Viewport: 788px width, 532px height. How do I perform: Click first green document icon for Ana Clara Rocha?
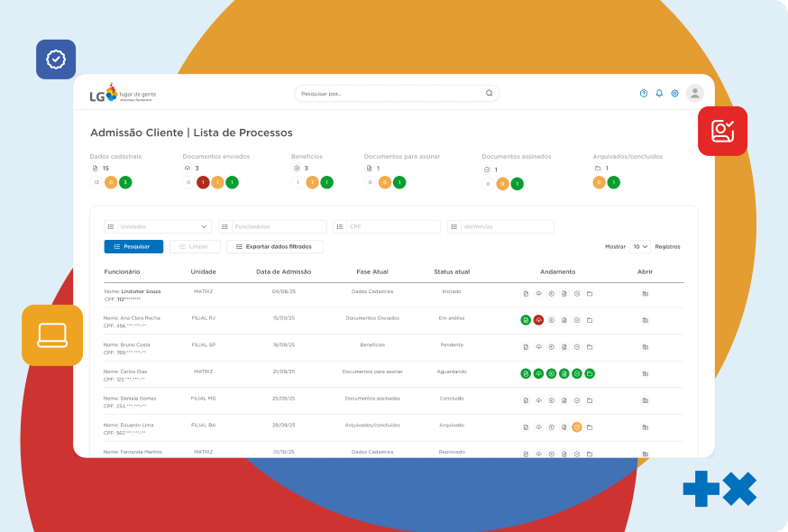pyautogui.click(x=526, y=320)
